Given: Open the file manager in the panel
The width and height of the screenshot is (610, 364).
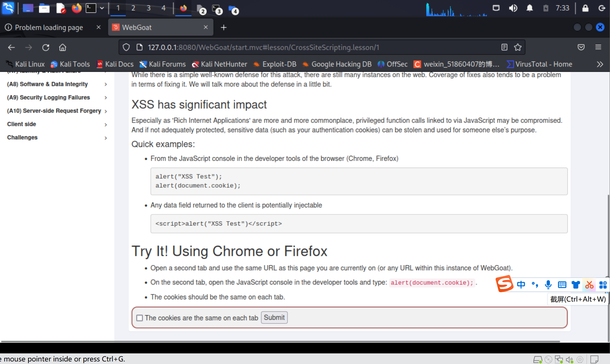Looking at the screenshot, I should 44,8.
